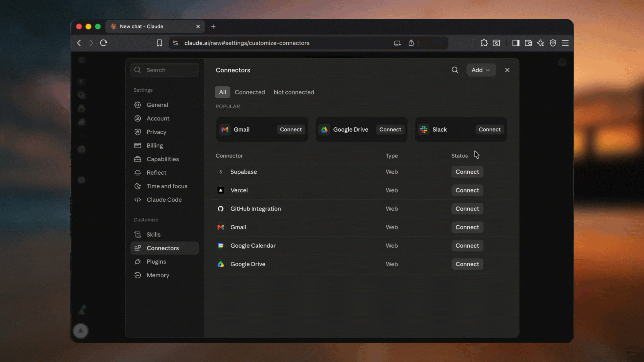Open the browser extensions puzzle icon
This screenshot has width=644, height=362.
pyautogui.click(x=484, y=43)
